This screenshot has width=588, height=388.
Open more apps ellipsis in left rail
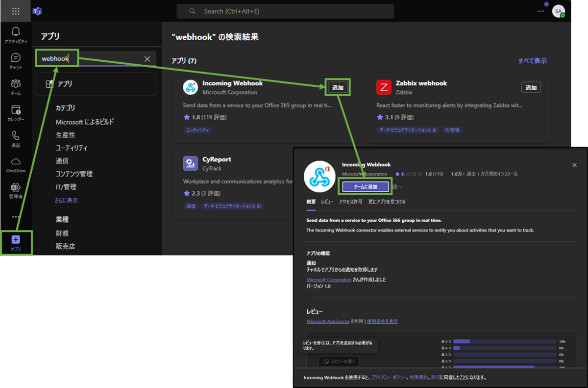[x=16, y=216]
